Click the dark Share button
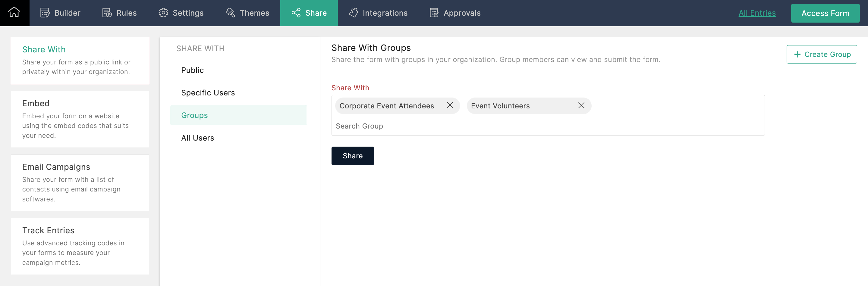868x286 pixels. [353, 156]
